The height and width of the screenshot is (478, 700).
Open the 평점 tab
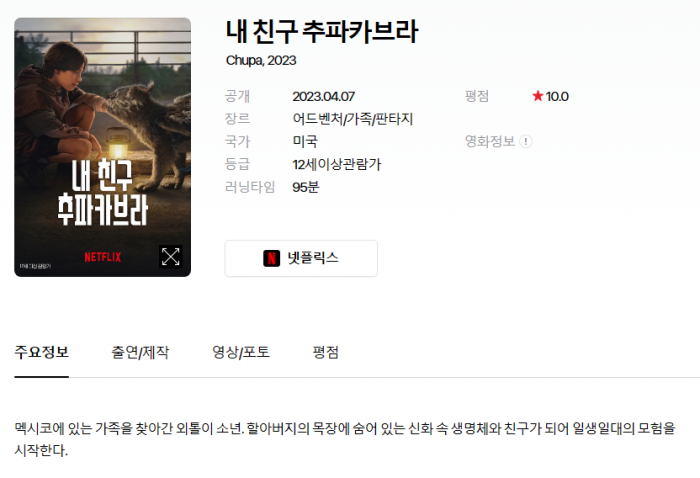click(x=325, y=353)
